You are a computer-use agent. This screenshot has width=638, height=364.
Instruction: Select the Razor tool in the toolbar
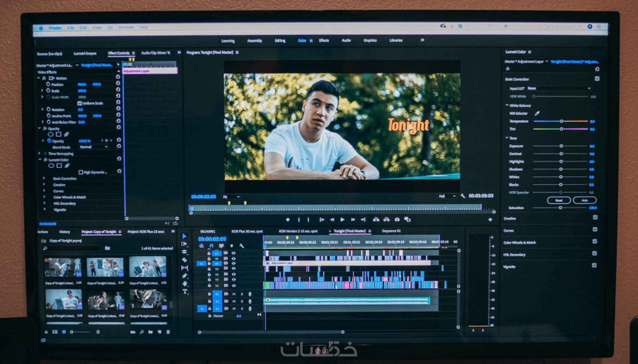pos(184,260)
